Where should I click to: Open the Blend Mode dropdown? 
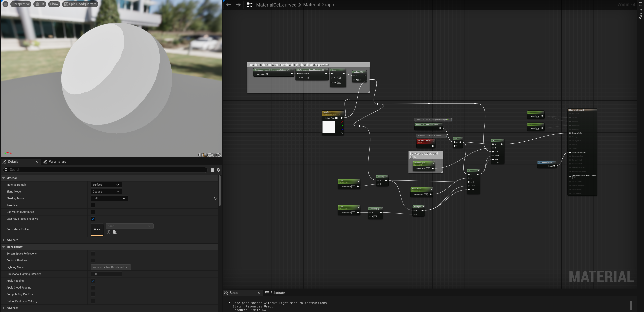click(106, 192)
